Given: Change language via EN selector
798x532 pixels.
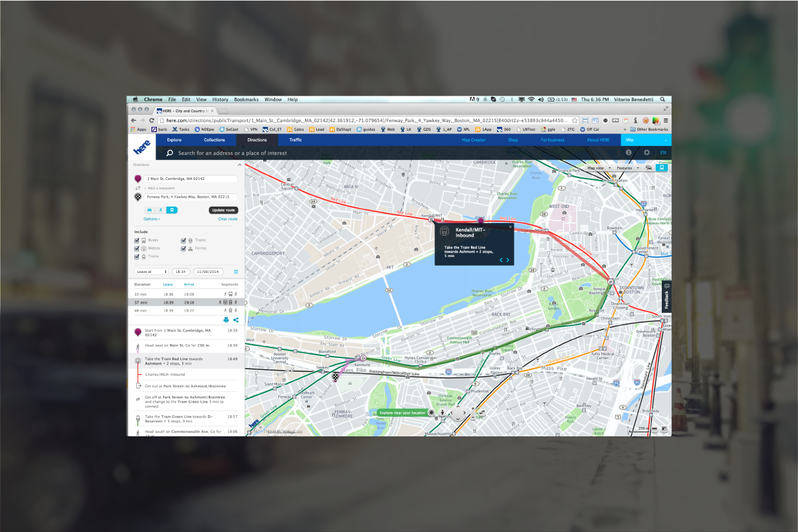Looking at the screenshot, I should coord(662,153).
